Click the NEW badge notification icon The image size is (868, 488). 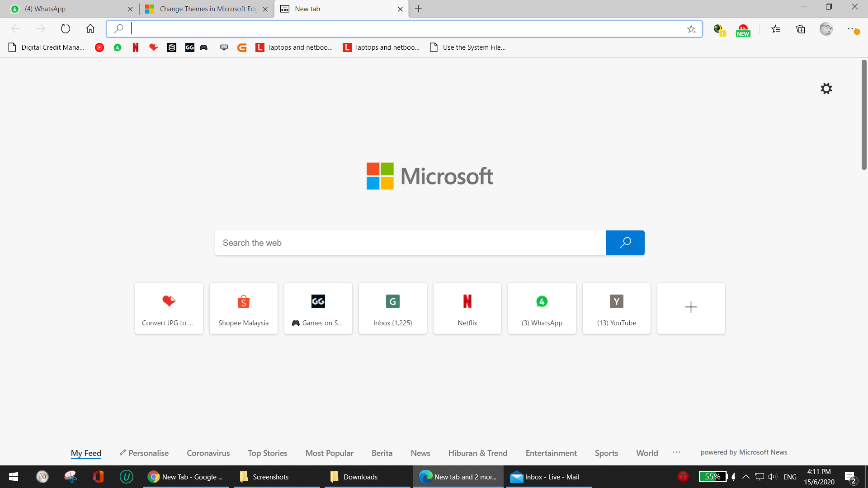pos(743,29)
